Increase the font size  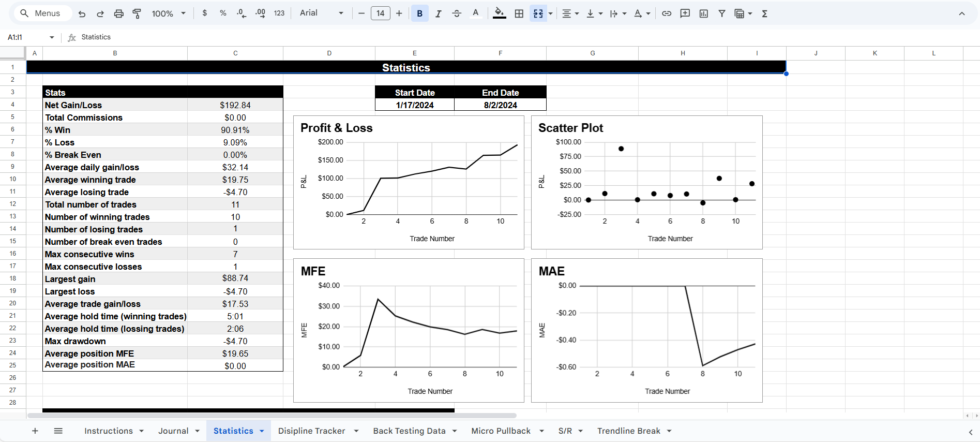click(399, 13)
